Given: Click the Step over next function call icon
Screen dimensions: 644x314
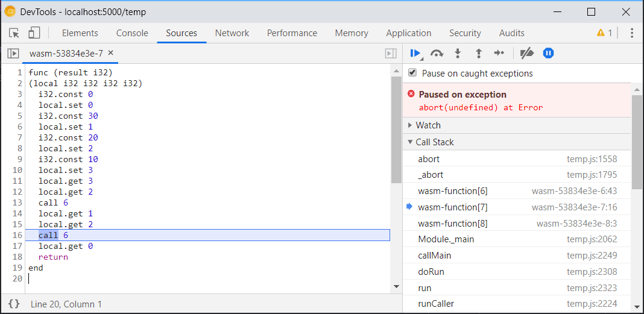Looking at the screenshot, I should click(x=437, y=54).
